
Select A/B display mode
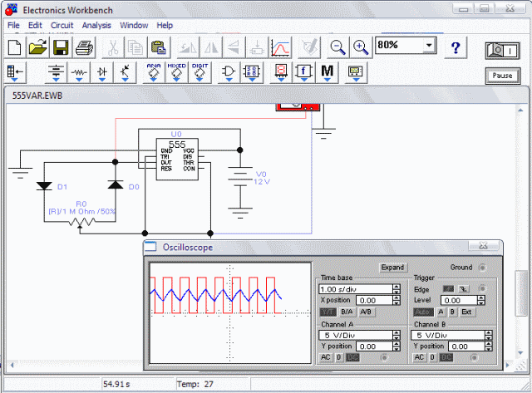click(366, 312)
